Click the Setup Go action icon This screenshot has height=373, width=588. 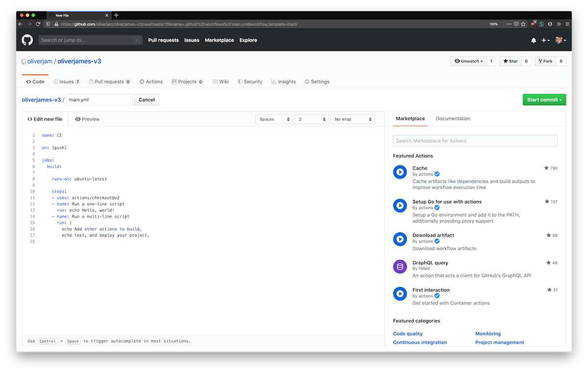(x=400, y=205)
